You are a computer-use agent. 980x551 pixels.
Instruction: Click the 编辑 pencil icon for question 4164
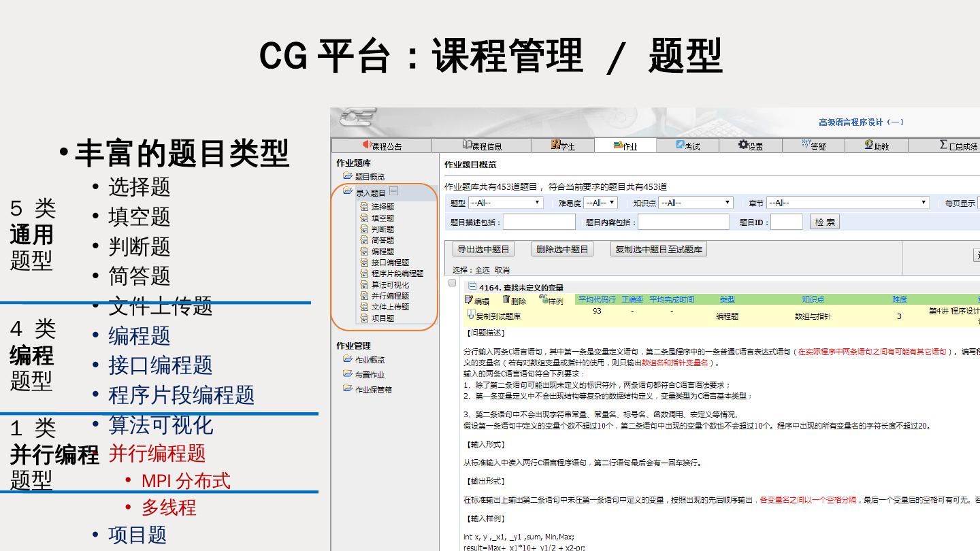[x=469, y=300]
